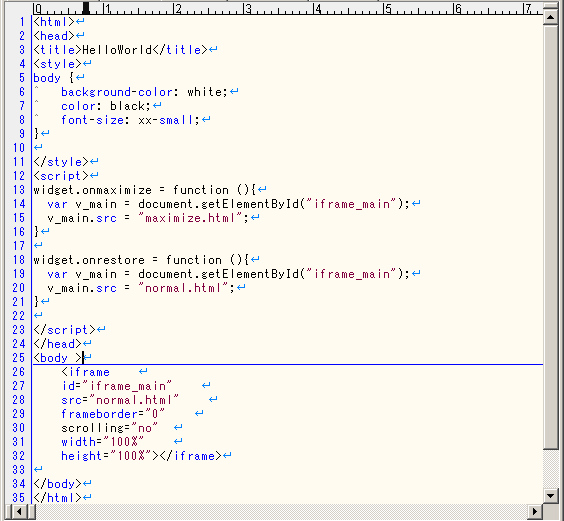Click ruler mark 3 at the top
The image size is (564, 521).
click(248, 9)
